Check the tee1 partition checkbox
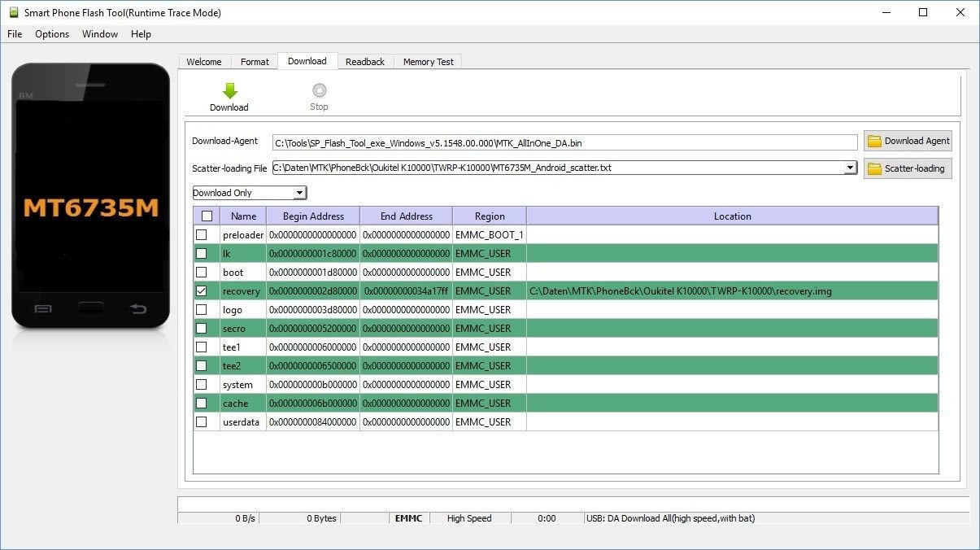The width and height of the screenshot is (980, 550). (x=202, y=347)
